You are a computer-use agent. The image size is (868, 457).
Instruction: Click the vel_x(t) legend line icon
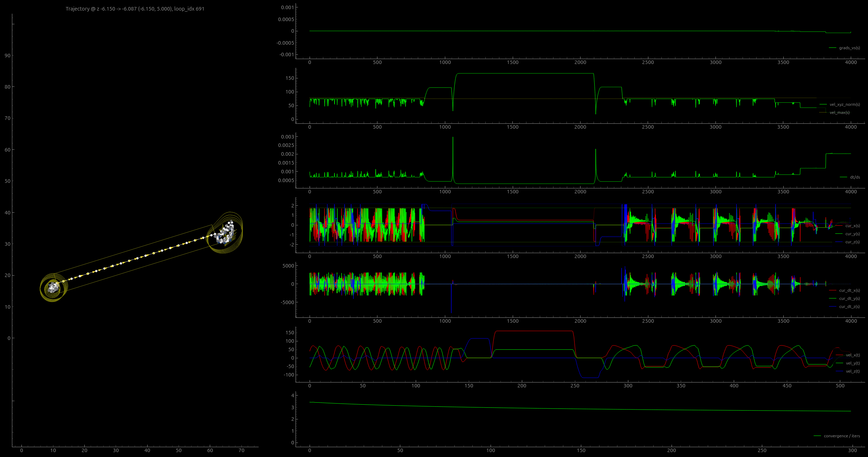pos(840,355)
